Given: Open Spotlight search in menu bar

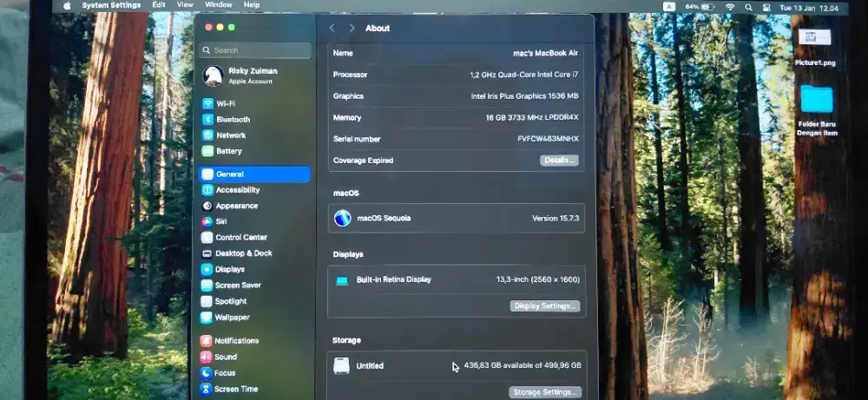Looking at the screenshot, I should point(748,8).
